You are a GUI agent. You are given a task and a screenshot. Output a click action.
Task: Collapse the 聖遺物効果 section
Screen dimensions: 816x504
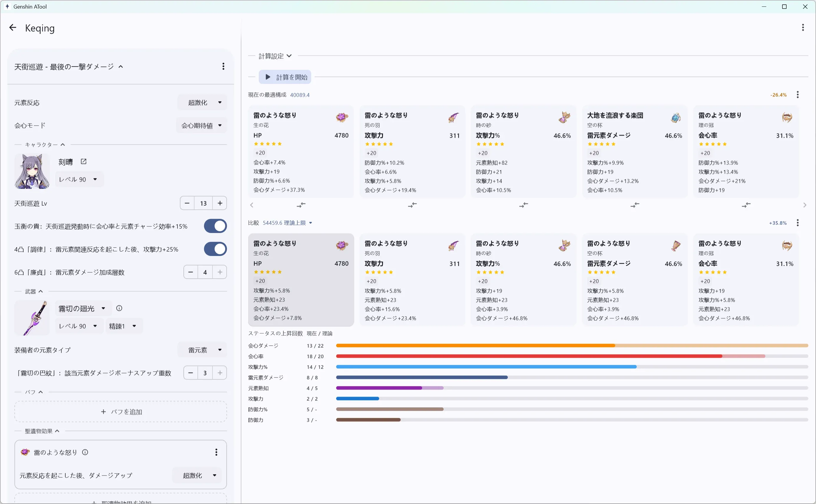pos(42,431)
